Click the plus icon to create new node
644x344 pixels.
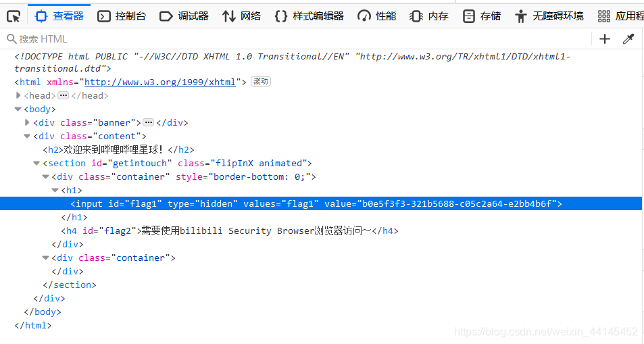[x=605, y=39]
